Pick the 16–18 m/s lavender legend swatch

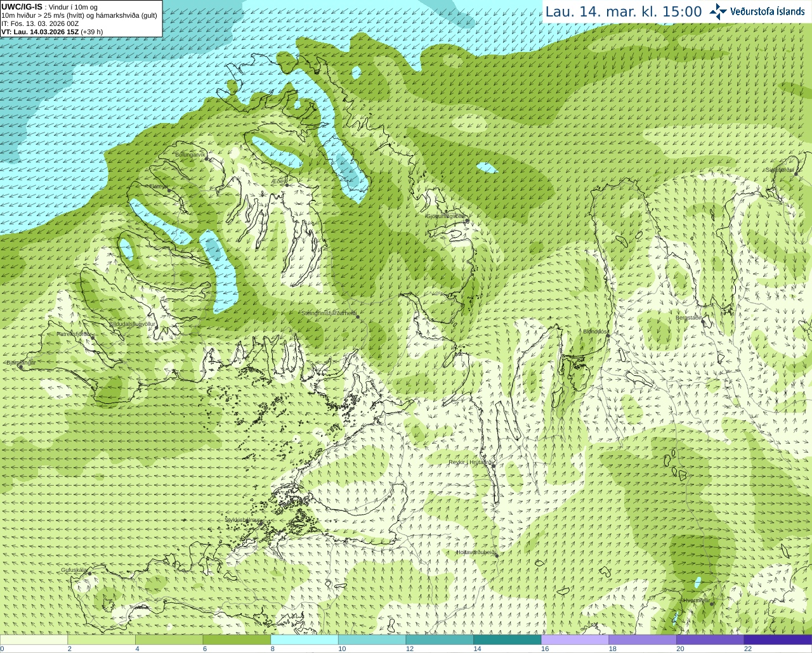[x=575, y=640]
